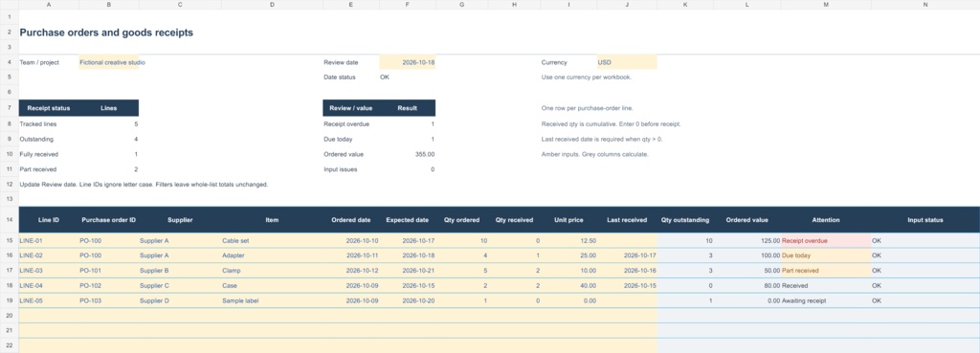
Task: Select the 'Part received' attention cell
Action: click(x=826, y=271)
